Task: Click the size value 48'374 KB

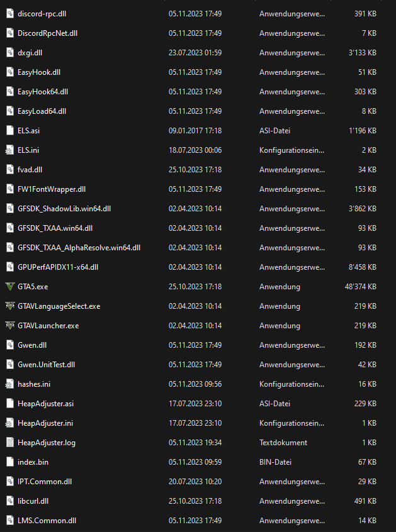Action: (x=361, y=287)
